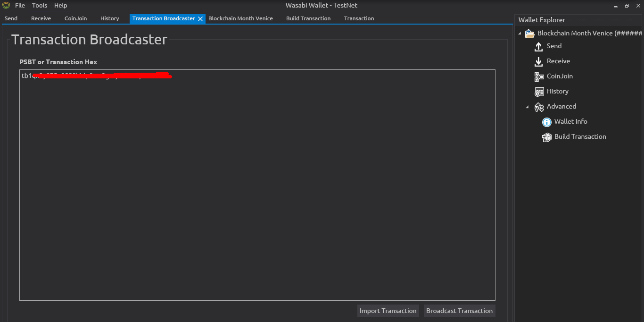Click the History clock icon in explorer
This screenshot has width=644, height=322.
click(539, 92)
